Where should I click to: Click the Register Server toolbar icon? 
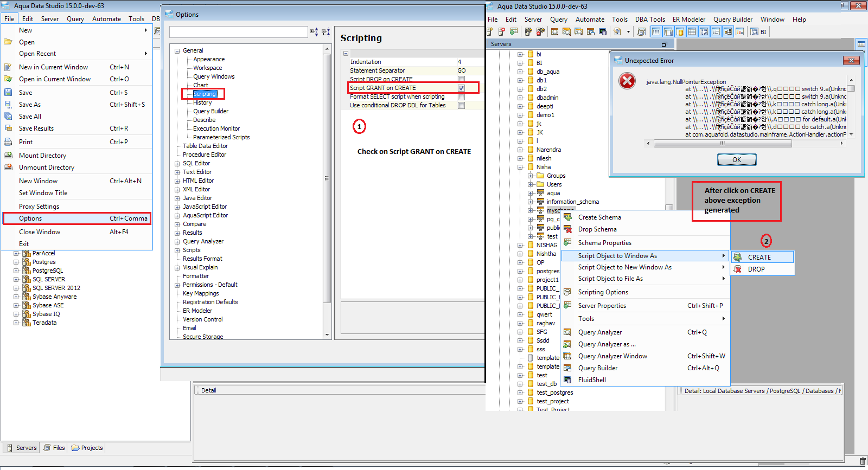[490, 32]
